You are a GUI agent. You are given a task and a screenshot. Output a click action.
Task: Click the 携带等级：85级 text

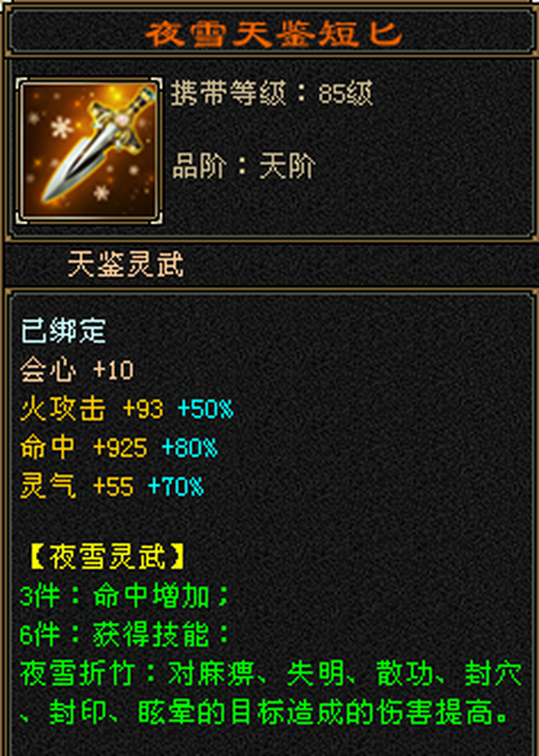coord(272,92)
